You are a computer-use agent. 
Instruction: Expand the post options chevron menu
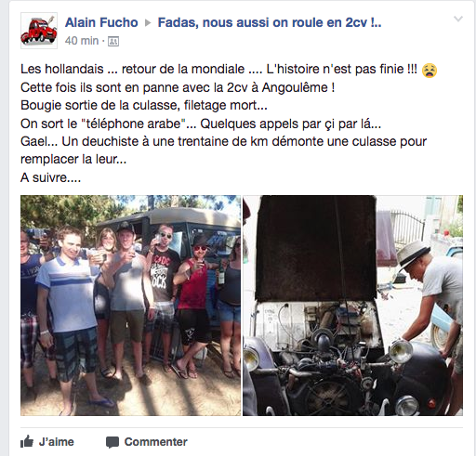458,19
